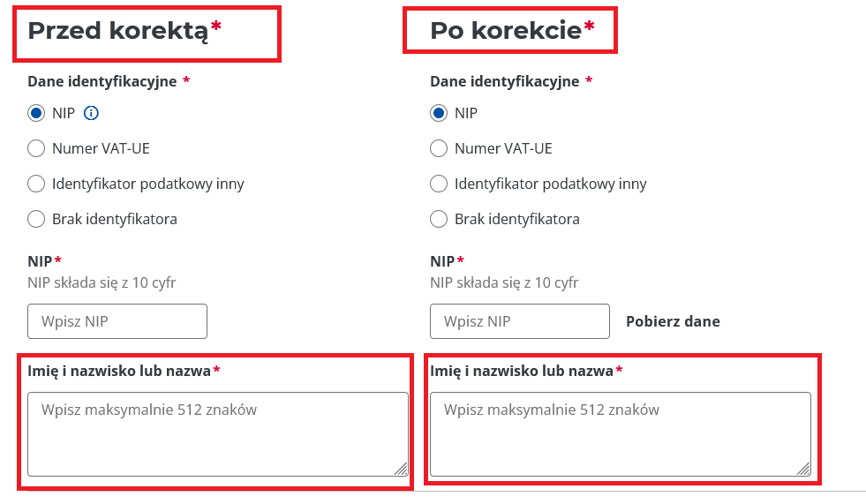
Task: Focus the Wpisz NIP field under Po korekcie
Action: [x=520, y=321]
